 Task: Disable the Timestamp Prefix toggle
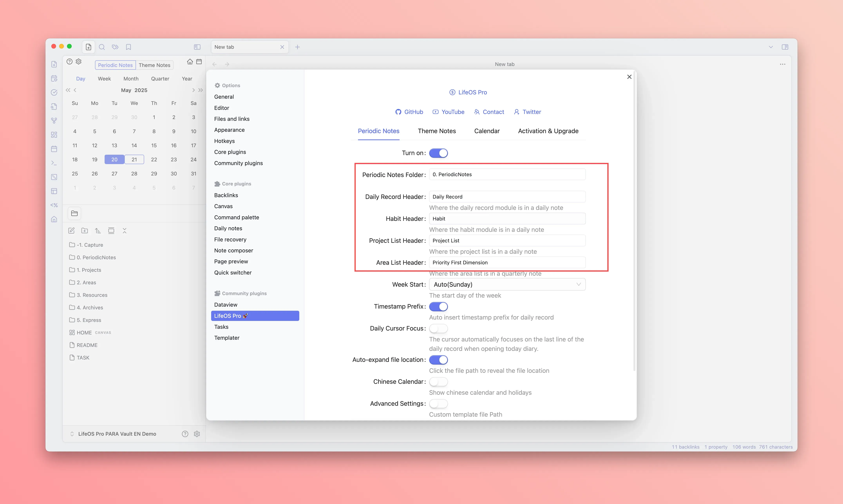pos(439,307)
